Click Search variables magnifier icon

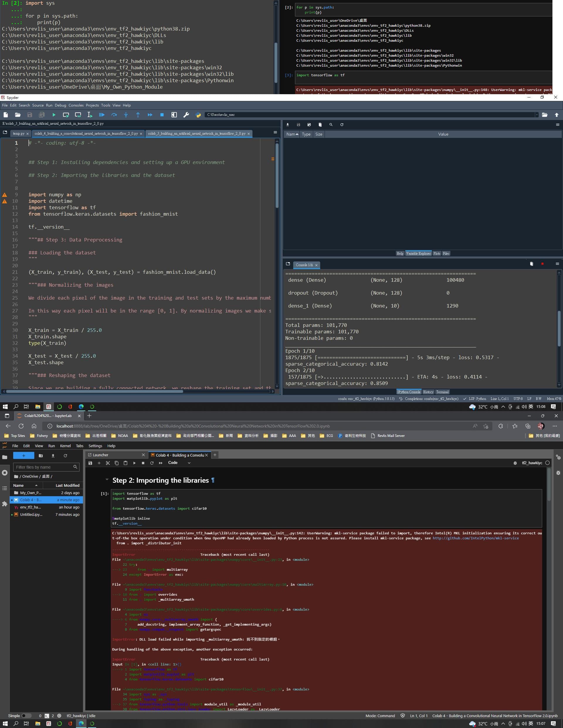(331, 125)
